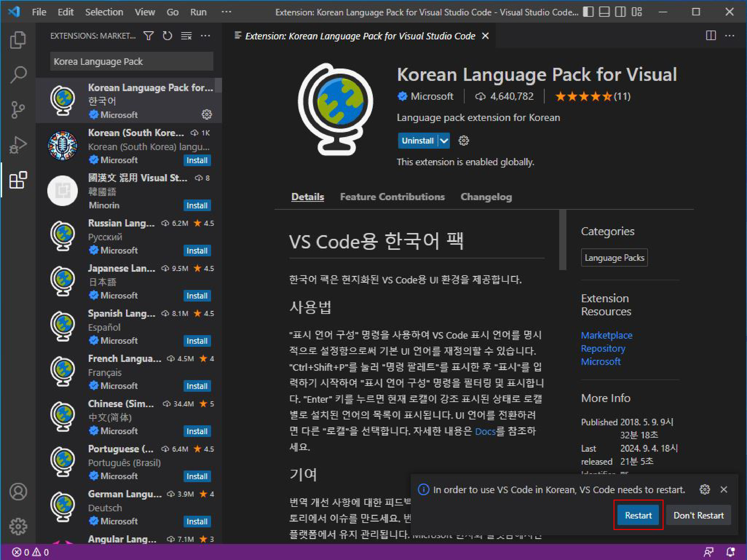Open the Run menu

pyautogui.click(x=198, y=12)
